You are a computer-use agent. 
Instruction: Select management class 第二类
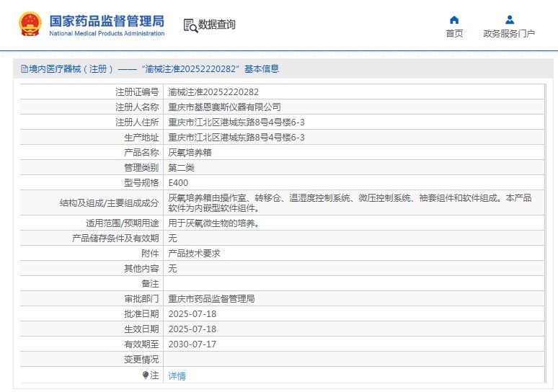pos(182,168)
